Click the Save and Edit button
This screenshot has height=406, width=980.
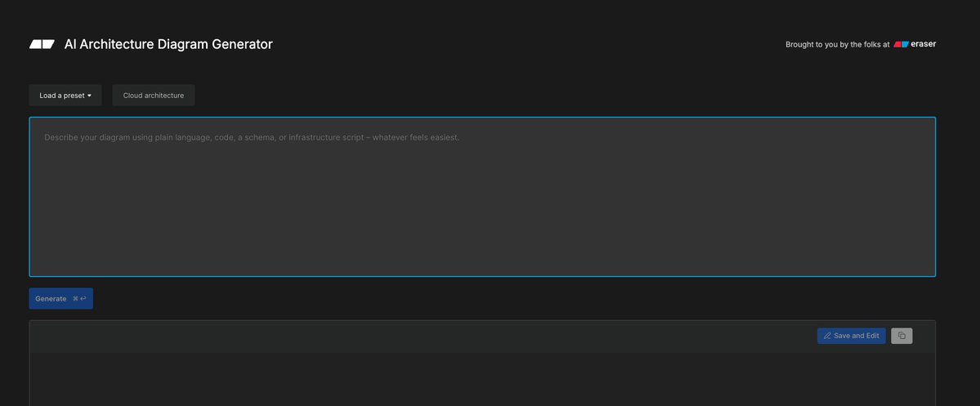pos(851,336)
